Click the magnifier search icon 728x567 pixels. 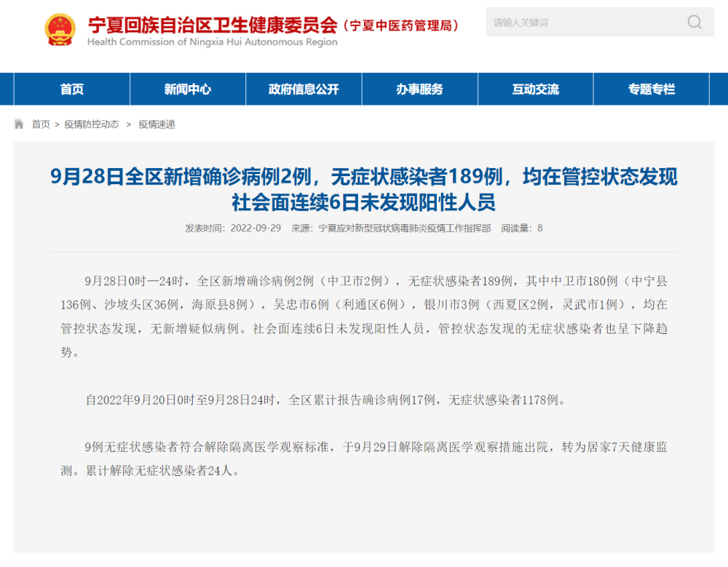click(x=695, y=22)
